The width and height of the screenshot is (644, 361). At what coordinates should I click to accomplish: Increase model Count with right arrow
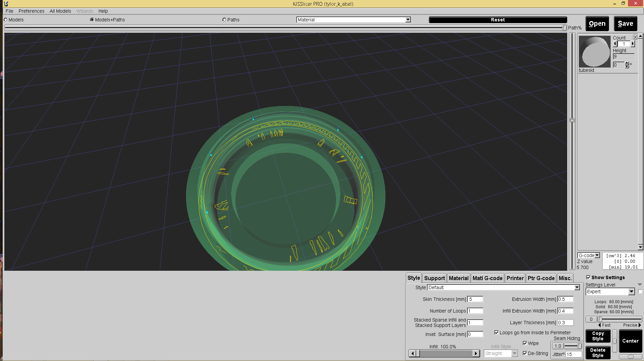point(633,44)
